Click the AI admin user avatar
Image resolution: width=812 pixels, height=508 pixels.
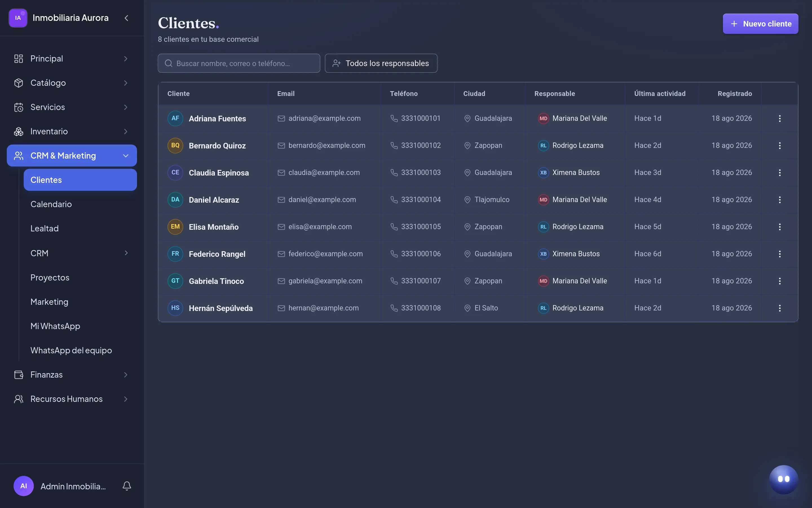(23, 486)
